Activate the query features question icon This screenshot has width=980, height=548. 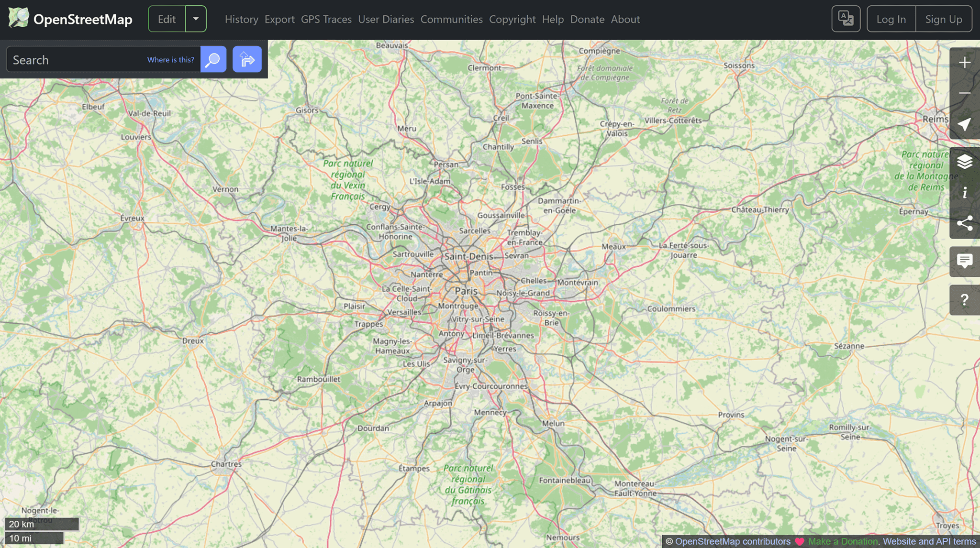point(964,300)
